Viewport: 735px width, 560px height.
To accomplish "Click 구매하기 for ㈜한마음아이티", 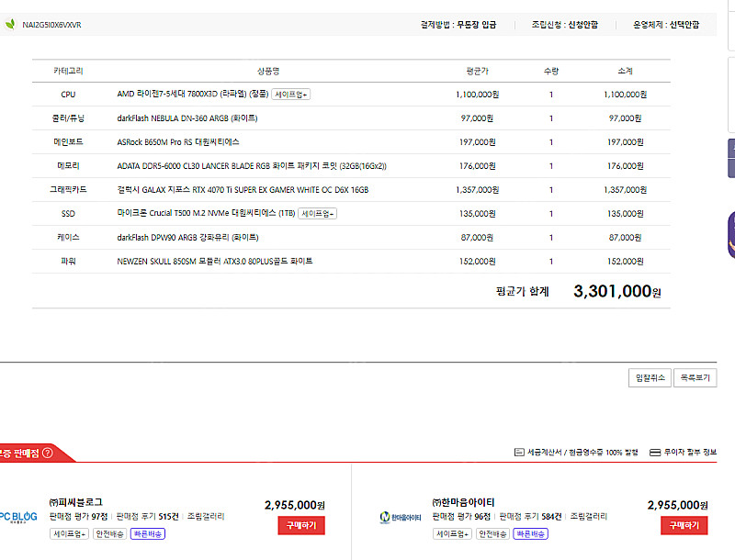I will [684, 525].
